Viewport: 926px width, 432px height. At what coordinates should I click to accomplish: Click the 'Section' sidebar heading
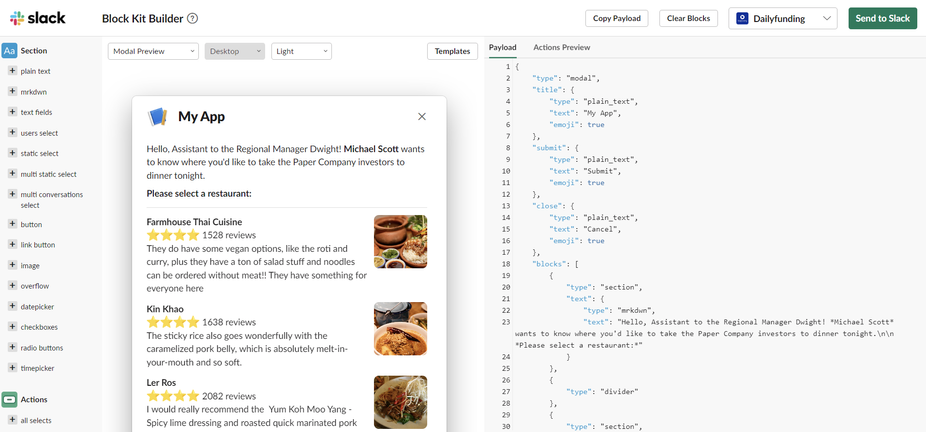(34, 51)
